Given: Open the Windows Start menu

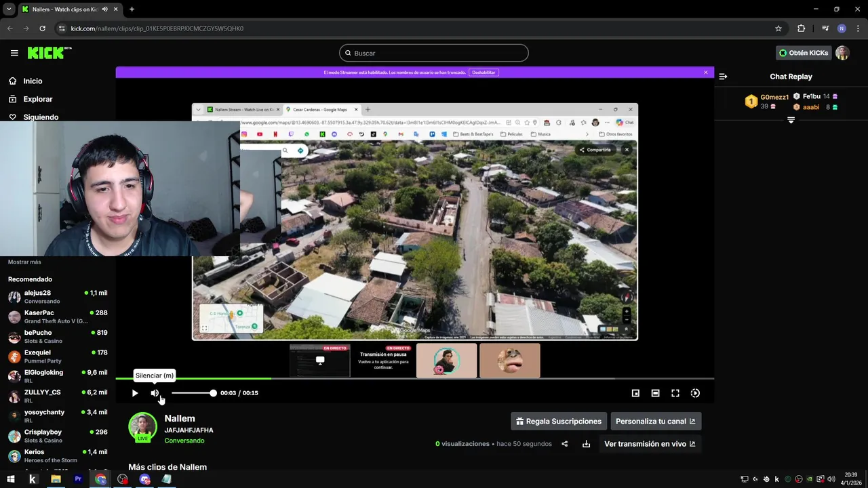Looking at the screenshot, I should (x=11, y=479).
